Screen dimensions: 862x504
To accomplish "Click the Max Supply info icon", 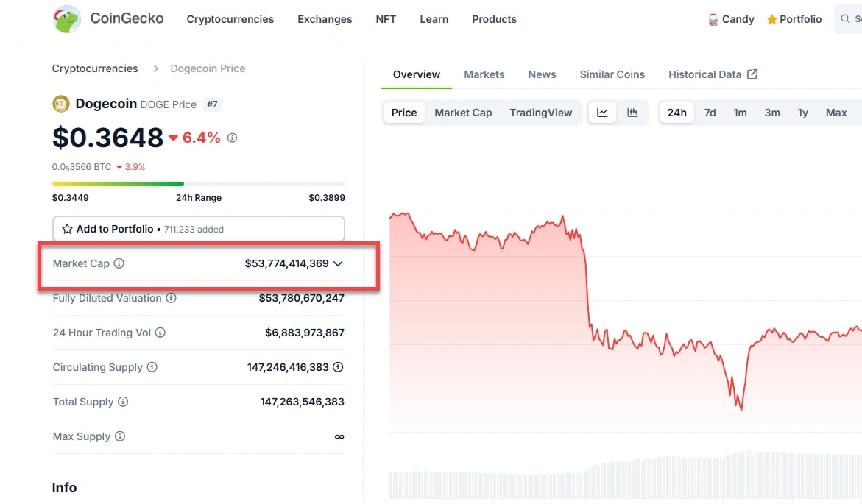I will coord(120,436).
